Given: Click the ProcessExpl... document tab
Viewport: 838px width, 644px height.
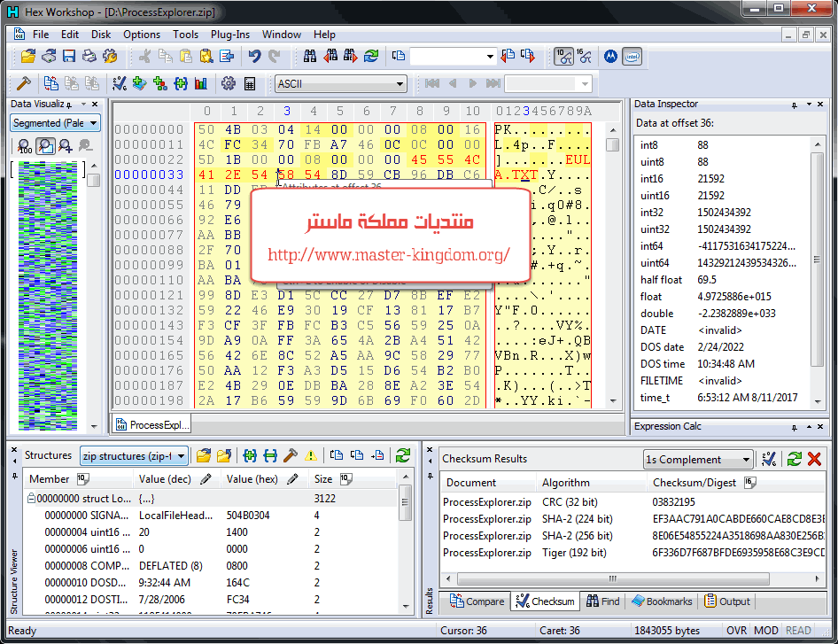Looking at the screenshot, I should pyautogui.click(x=153, y=425).
